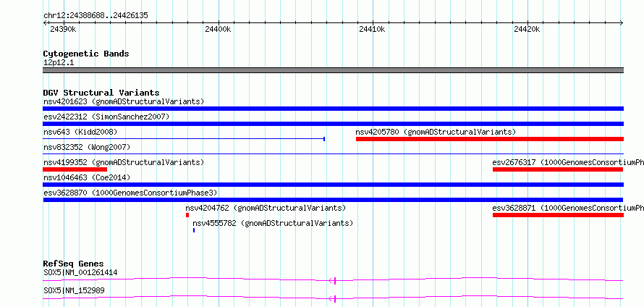Click the ruler's right arrowhead
The height and width of the screenshot is (307, 644).
point(622,23)
